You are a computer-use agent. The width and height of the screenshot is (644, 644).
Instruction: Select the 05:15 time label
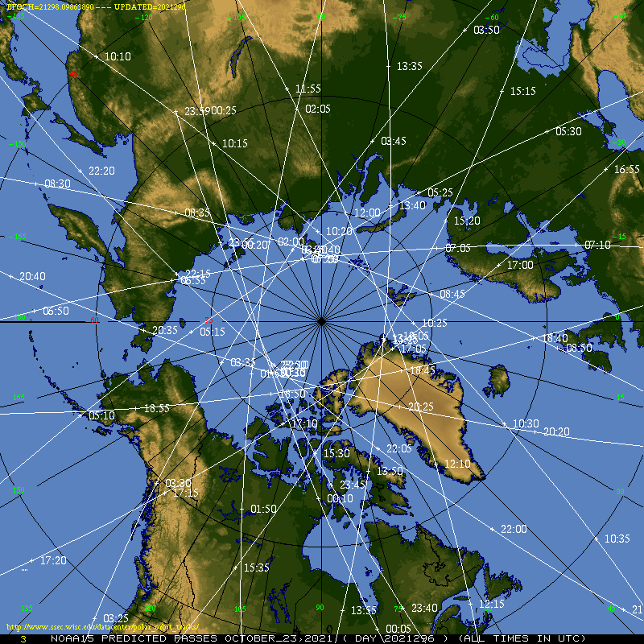coord(213,332)
